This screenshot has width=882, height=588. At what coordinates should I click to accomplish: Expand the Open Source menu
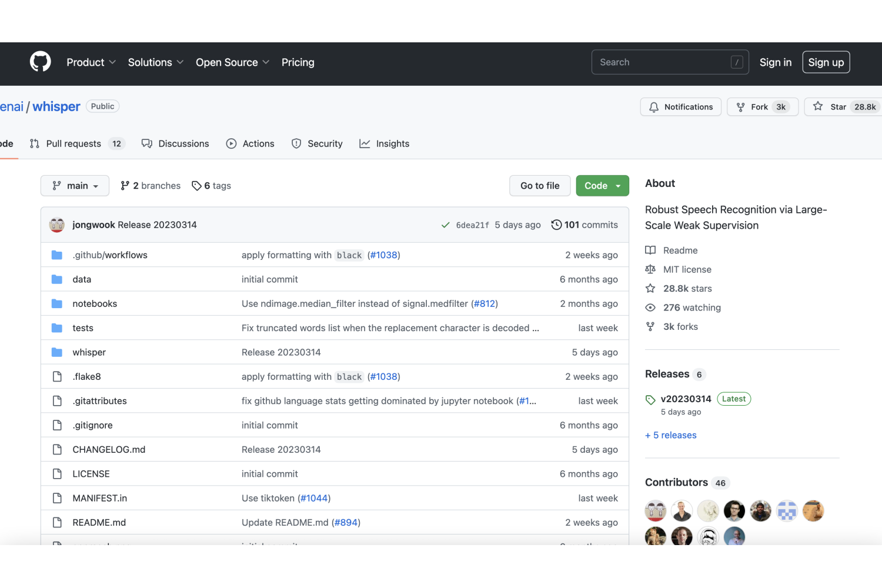[x=232, y=62]
